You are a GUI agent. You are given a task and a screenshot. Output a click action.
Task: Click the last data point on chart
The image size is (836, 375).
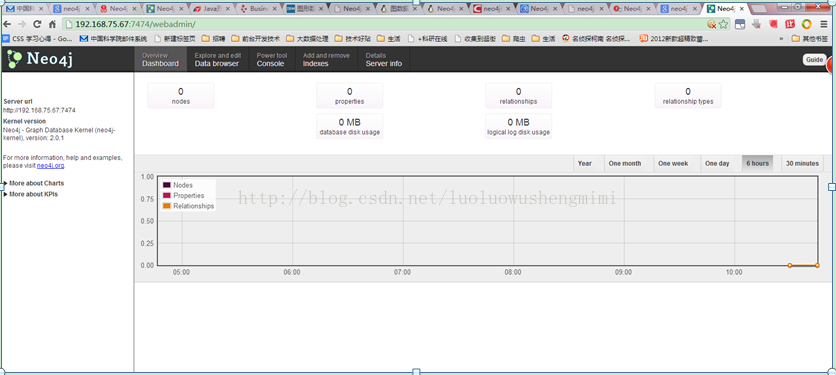point(817,265)
